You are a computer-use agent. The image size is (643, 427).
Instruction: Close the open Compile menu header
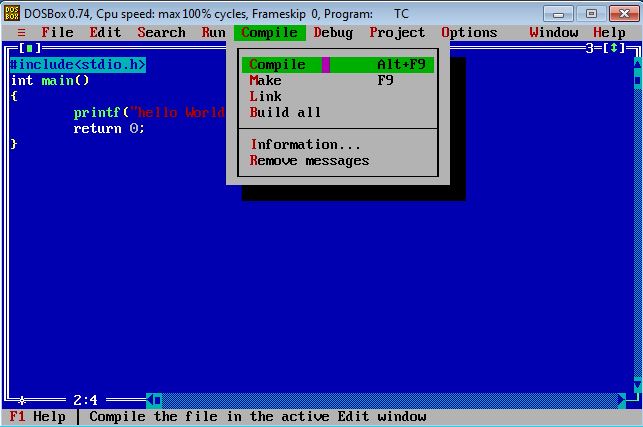tap(269, 33)
